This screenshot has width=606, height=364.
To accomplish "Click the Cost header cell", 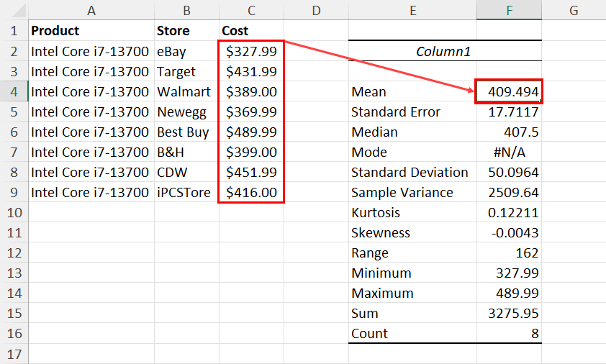I will (252, 30).
